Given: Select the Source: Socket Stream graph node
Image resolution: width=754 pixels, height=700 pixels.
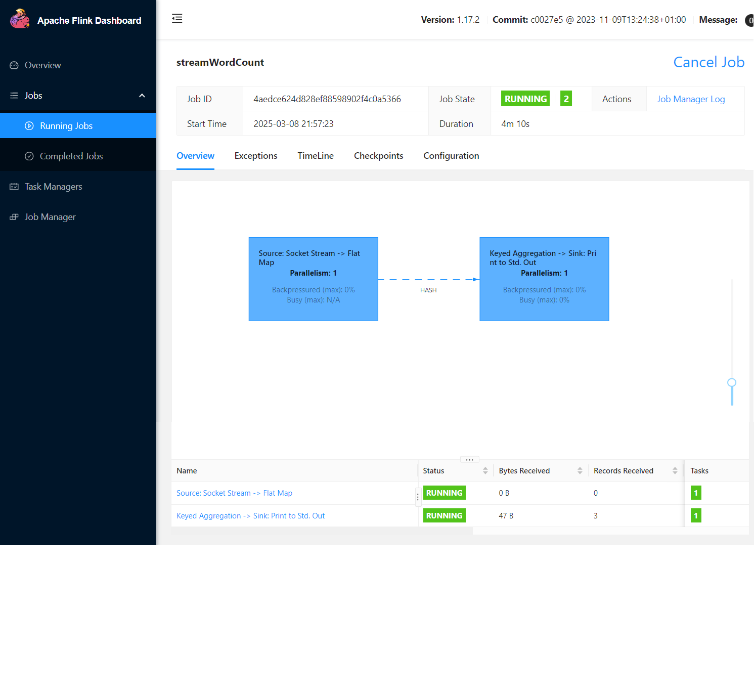Looking at the screenshot, I should coord(314,279).
